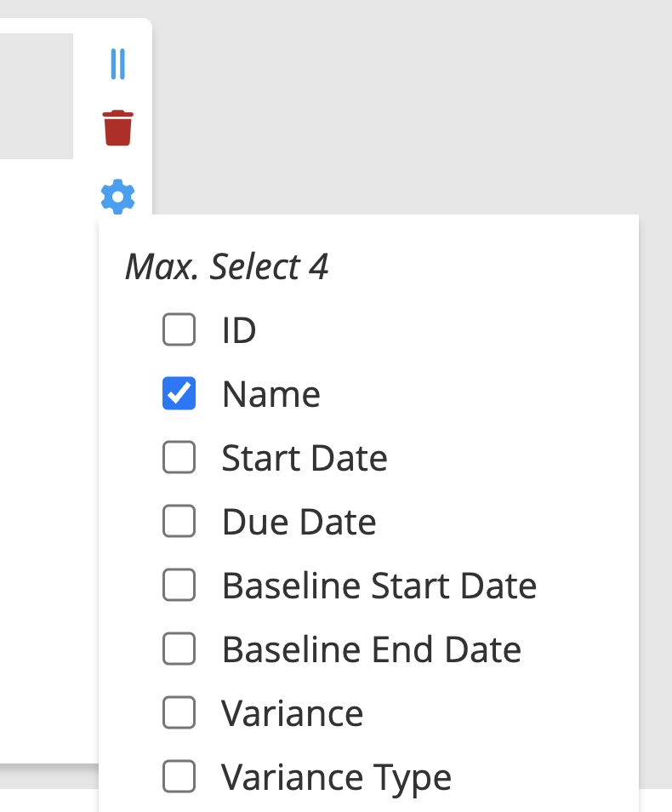Check the Start Date checkbox
Image resolution: width=672 pixels, height=812 pixels.
[179, 457]
